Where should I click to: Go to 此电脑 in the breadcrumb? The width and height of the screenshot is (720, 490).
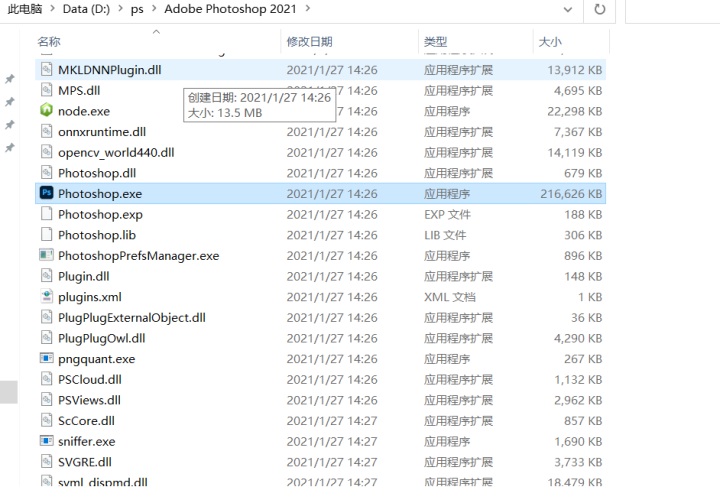coord(25,9)
